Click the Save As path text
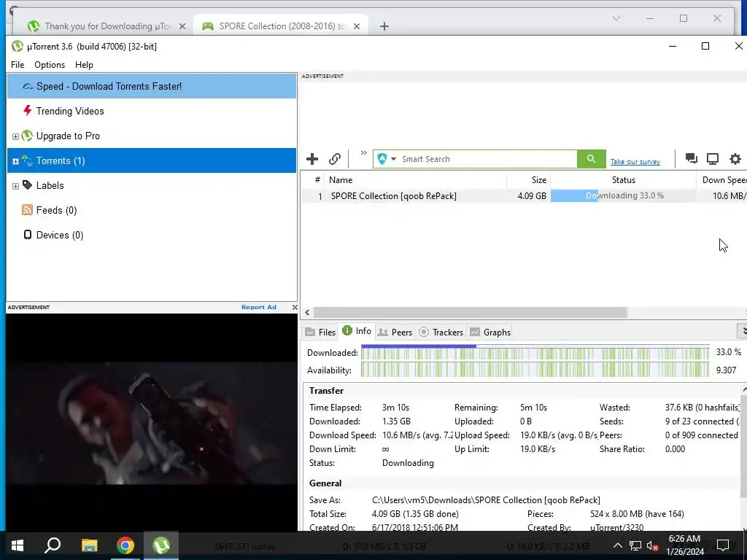The height and width of the screenshot is (560, 747). pos(486,500)
